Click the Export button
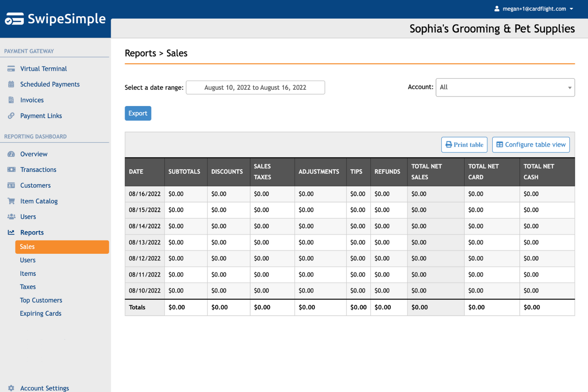588x392 pixels. [x=138, y=113]
